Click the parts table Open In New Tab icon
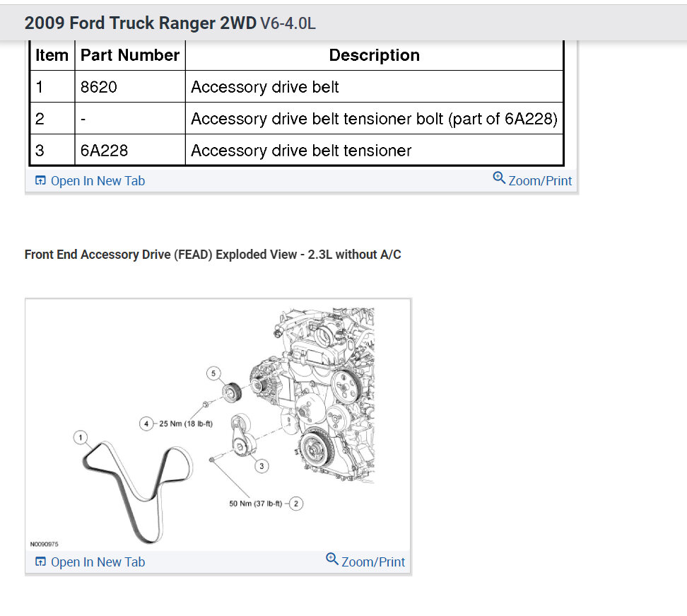 pyautogui.click(x=40, y=180)
